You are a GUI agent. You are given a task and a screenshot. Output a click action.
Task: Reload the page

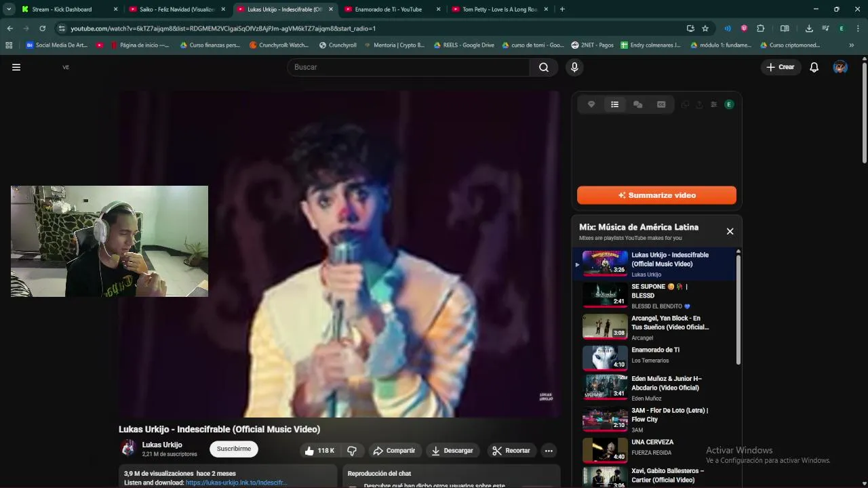(42, 28)
